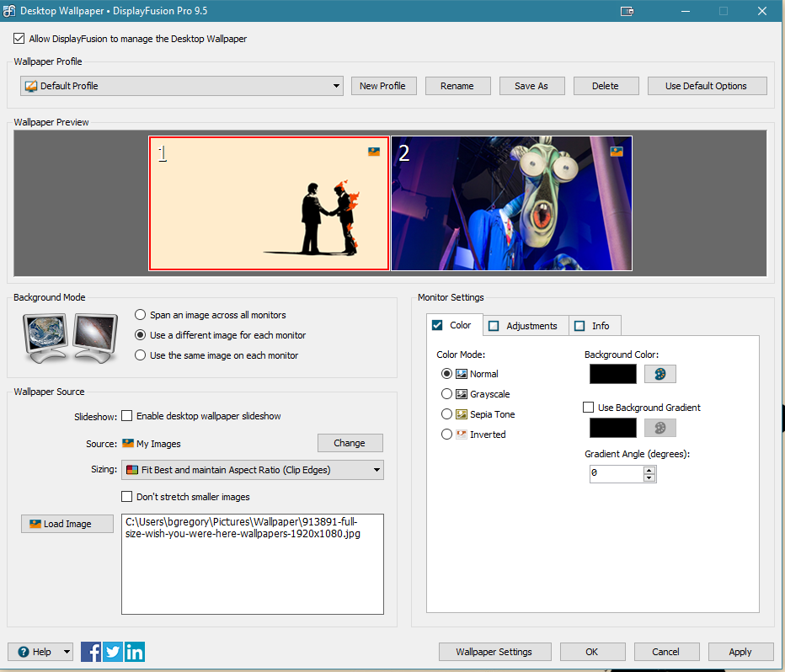Open DisplayFusion LinkedIn page

click(x=135, y=652)
